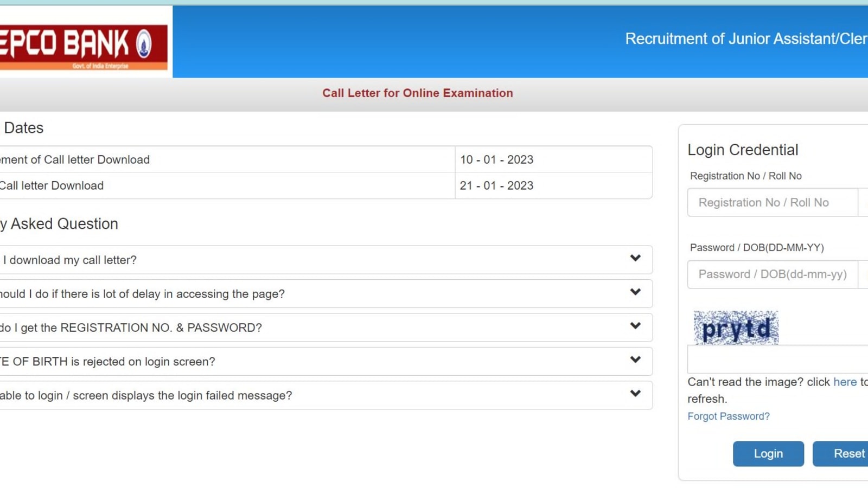Click the 'Recruitment of Junior Assistant/Clerk' banner
The image size is (868, 488).
pos(743,38)
